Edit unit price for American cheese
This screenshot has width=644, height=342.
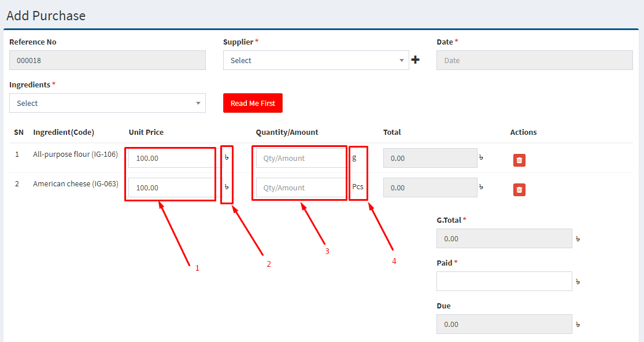pos(171,187)
